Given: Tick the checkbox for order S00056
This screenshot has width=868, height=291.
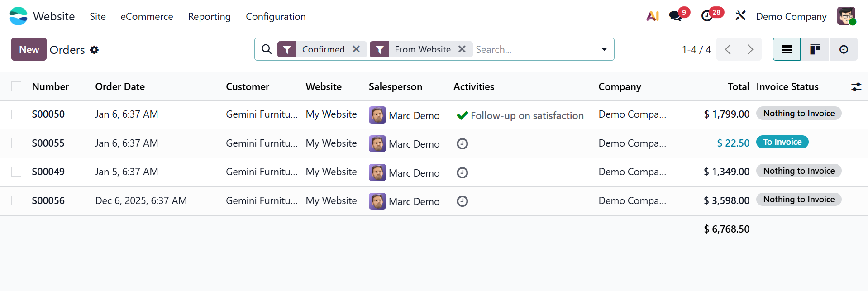Looking at the screenshot, I should coord(16,200).
